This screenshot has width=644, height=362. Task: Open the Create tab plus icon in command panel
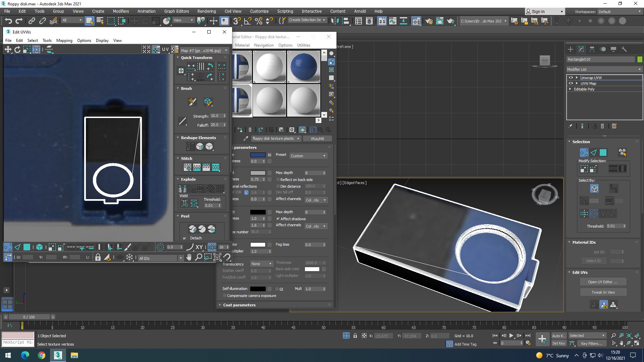[571, 49]
